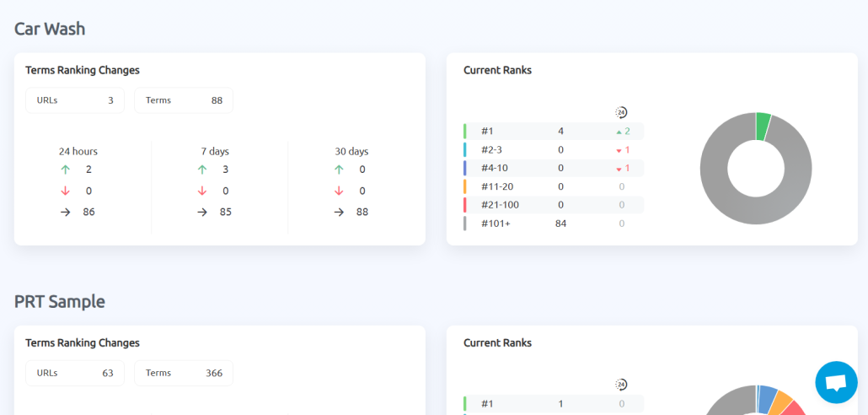Click Car Wash URLs count box

point(75,100)
